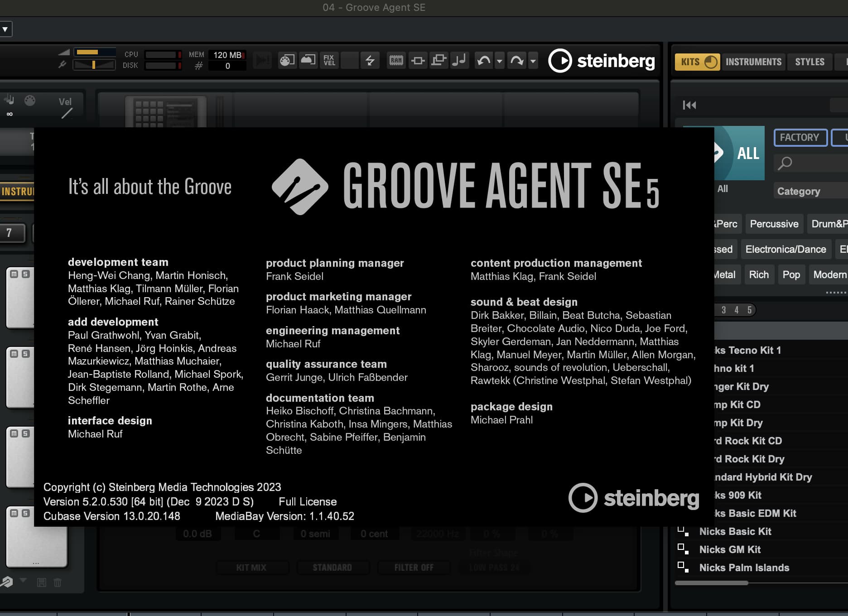Click the round palette icon left of Vel
Viewport: 848px width, 616px height.
coord(30,100)
